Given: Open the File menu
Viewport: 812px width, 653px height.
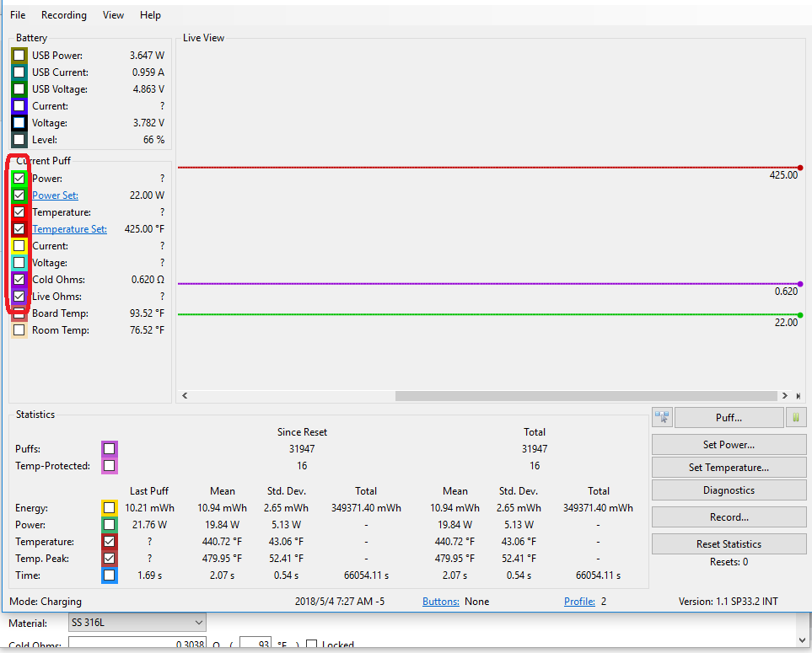Looking at the screenshot, I should coord(18,15).
